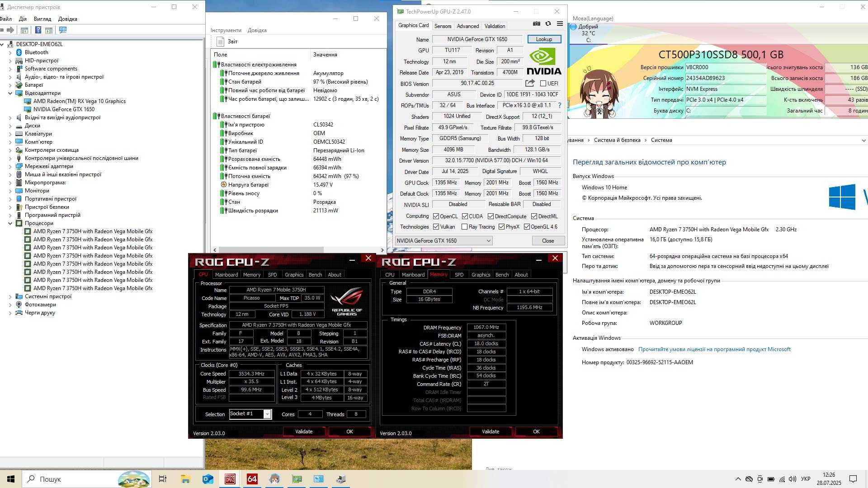Open the Socket #1 selection dropdown
868x488 pixels.
pos(250,414)
